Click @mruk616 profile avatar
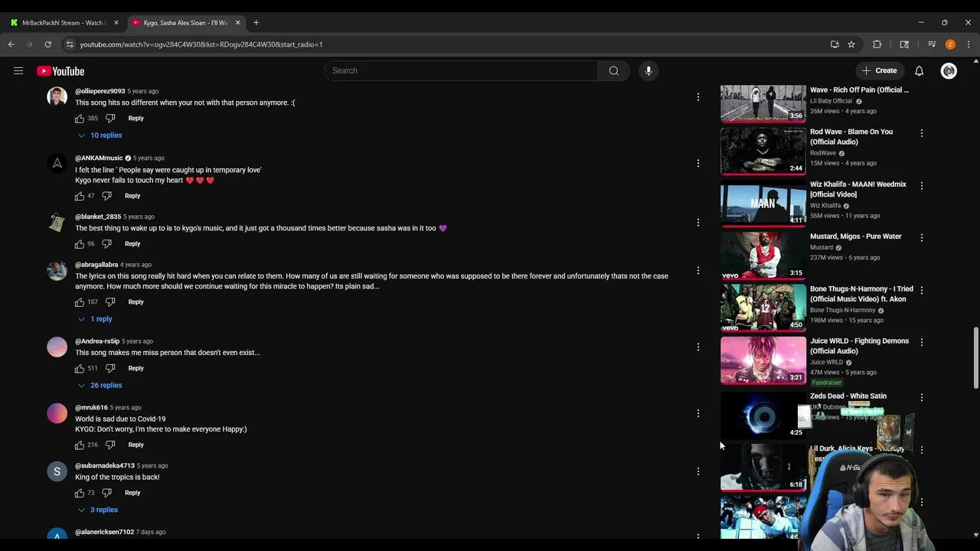Image resolution: width=980 pixels, height=551 pixels. (57, 413)
